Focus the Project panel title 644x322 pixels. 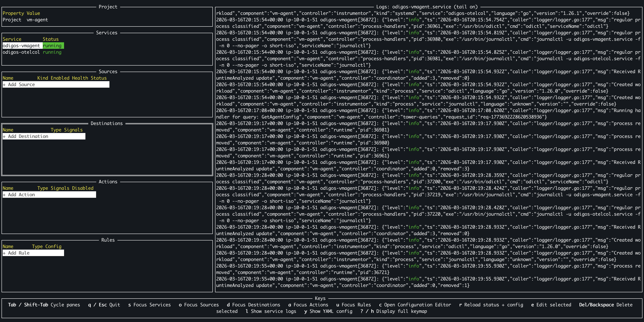click(108, 7)
